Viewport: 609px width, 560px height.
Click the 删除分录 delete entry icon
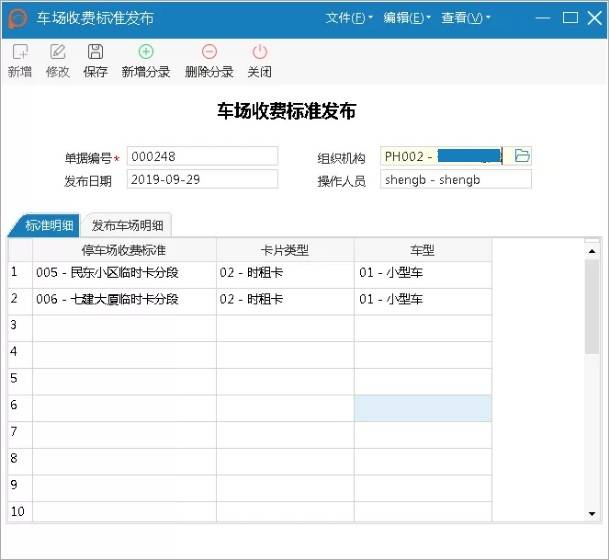pos(209,52)
